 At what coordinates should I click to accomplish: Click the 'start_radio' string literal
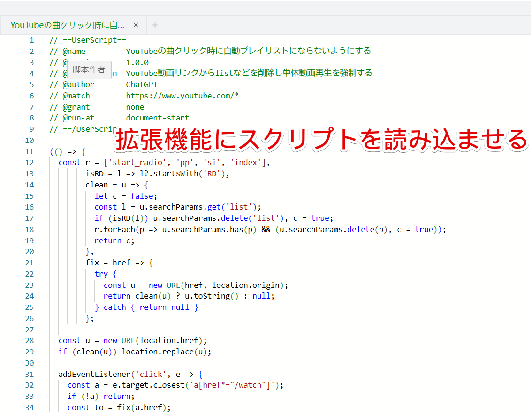tap(137, 163)
